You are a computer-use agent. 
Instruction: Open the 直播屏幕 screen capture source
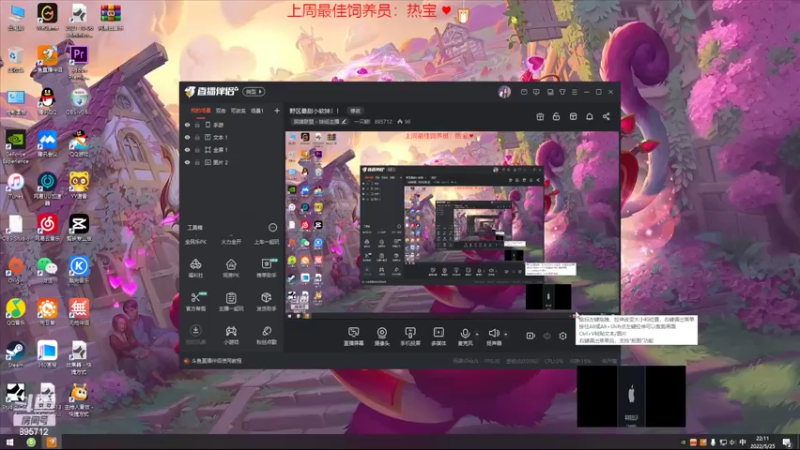[353, 337]
